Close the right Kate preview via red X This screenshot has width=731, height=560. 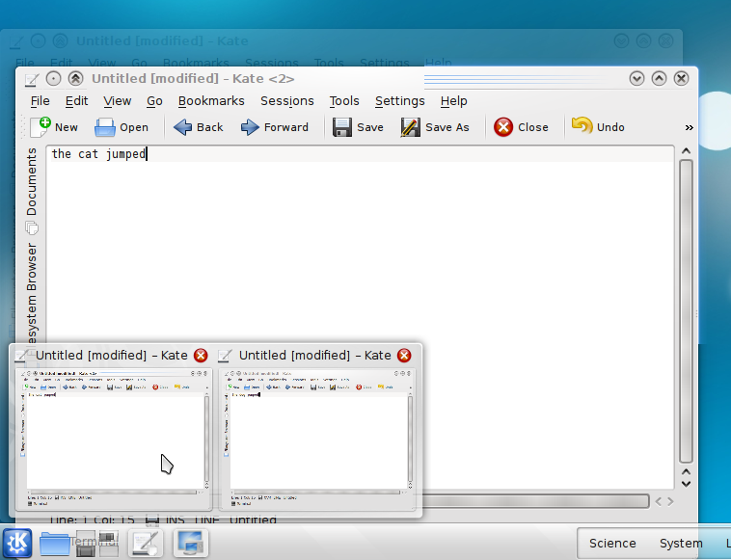pos(404,356)
